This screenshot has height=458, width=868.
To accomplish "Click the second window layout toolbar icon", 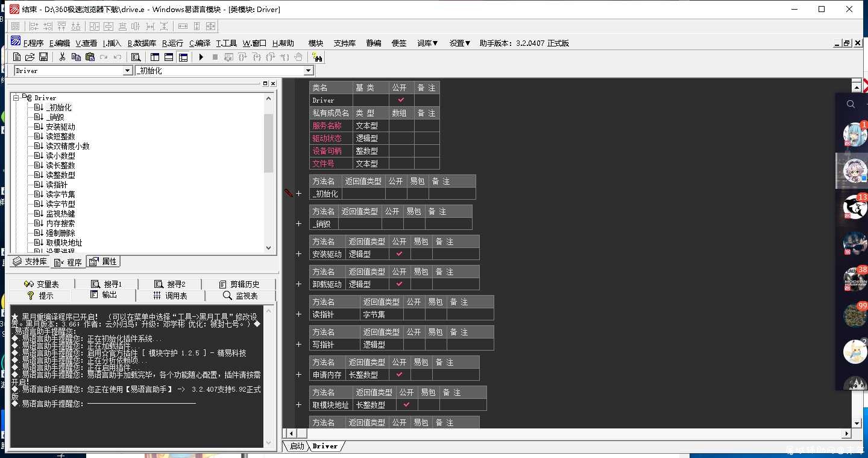I will [x=169, y=57].
